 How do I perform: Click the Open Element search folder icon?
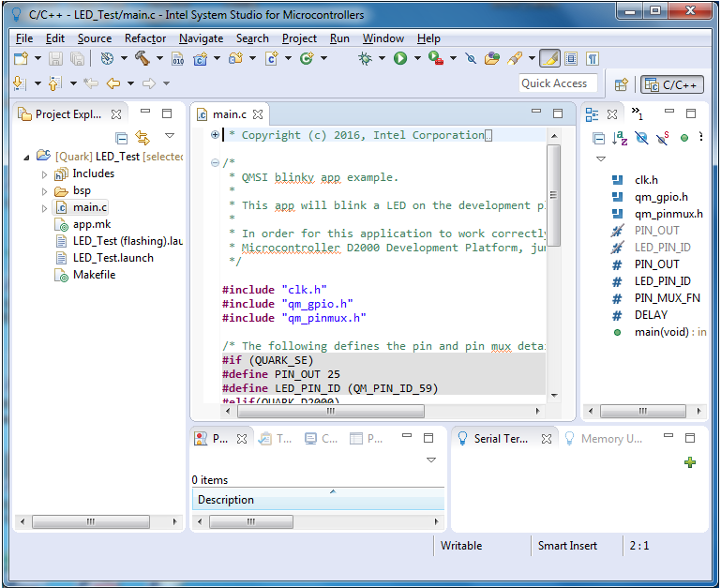492,58
